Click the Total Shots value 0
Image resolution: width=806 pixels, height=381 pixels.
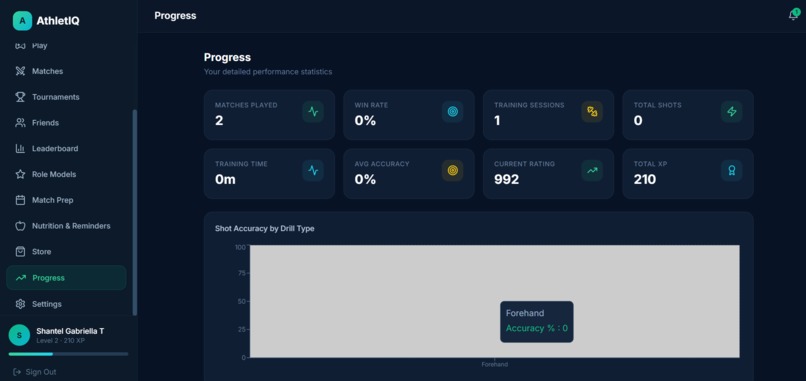tap(638, 121)
